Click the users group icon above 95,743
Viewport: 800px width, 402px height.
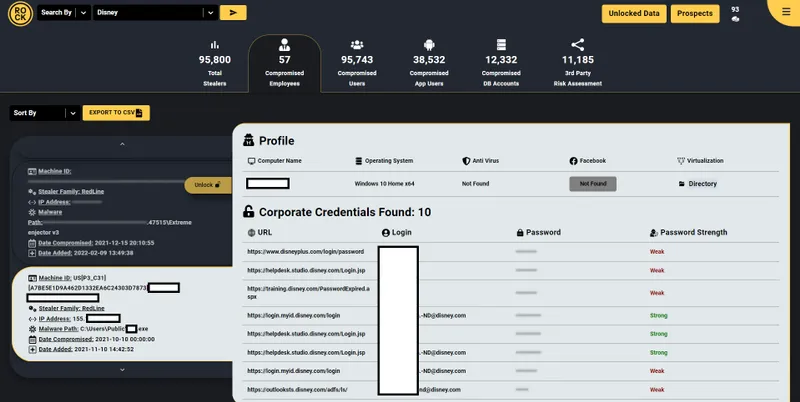pos(357,45)
